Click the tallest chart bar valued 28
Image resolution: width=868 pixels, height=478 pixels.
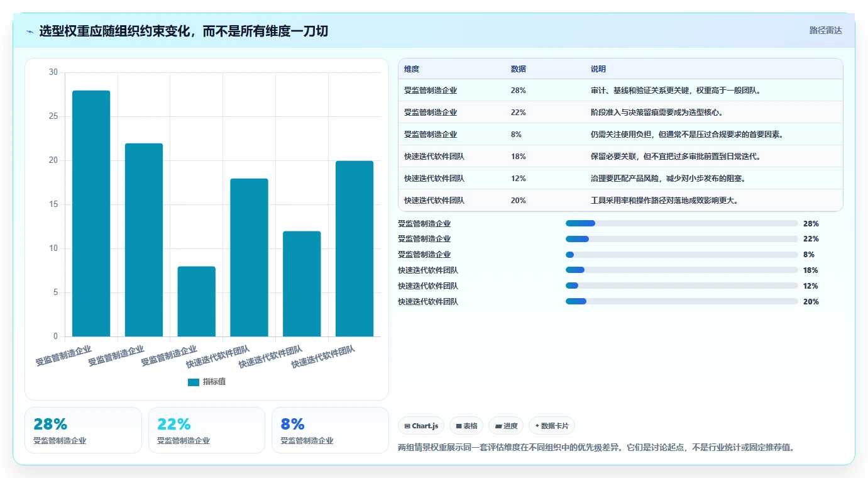tap(91, 213)
